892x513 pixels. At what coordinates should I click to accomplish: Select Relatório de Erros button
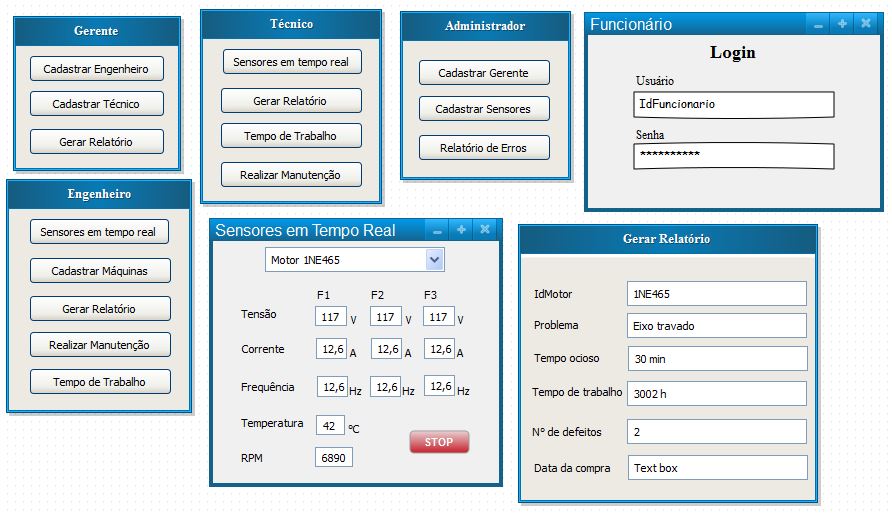click(x=483, y=148)
